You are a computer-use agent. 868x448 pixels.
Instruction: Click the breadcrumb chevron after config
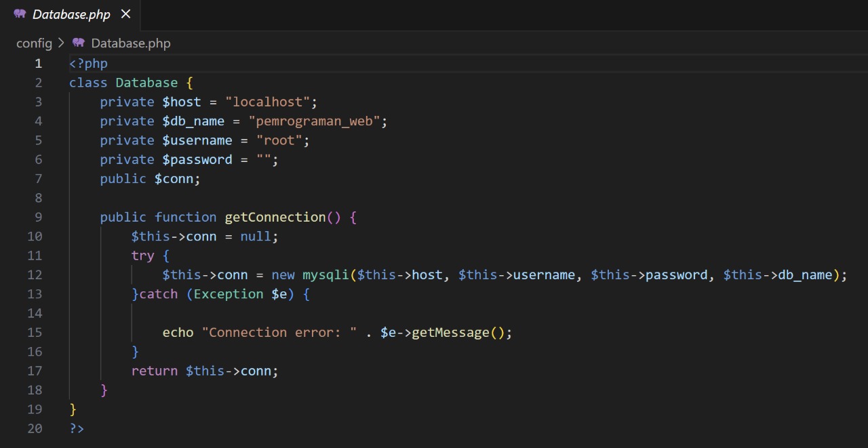click(x=62, y=43)
